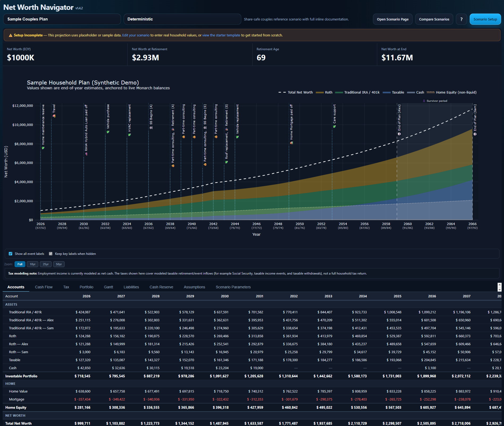This screenshot has height=426, width=504.
Task: Select the Full zoom option
Action: [20, 264]
